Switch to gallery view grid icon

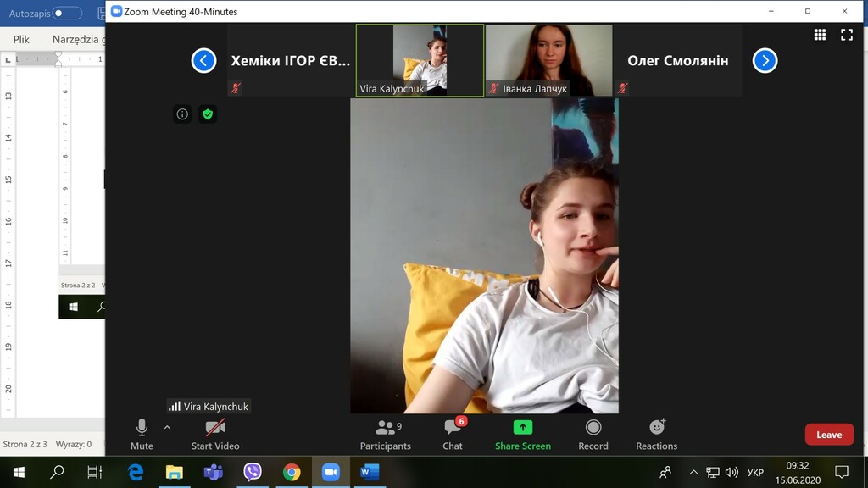pyautogui.click(x=820, y=35)
